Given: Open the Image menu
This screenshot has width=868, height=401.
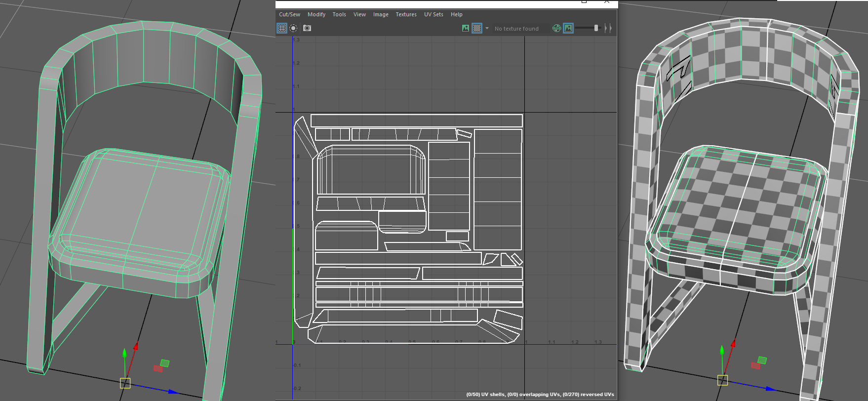Looking at the screenshot, I should [x=381, y=14].
